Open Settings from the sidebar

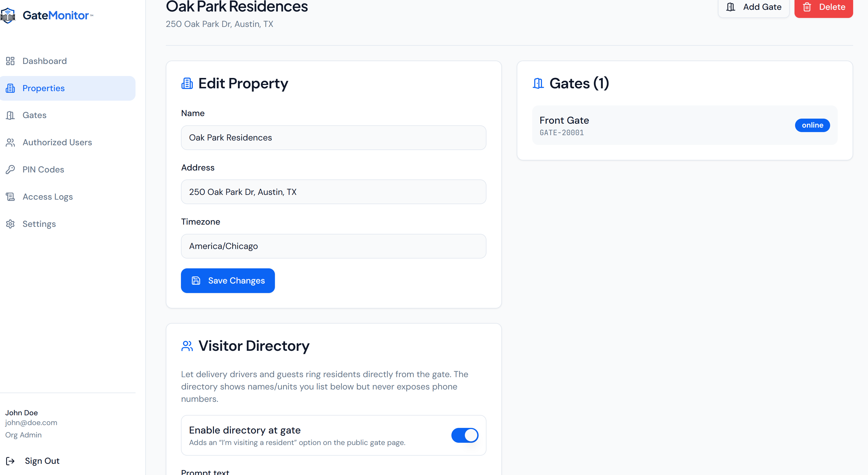[68, 224]
